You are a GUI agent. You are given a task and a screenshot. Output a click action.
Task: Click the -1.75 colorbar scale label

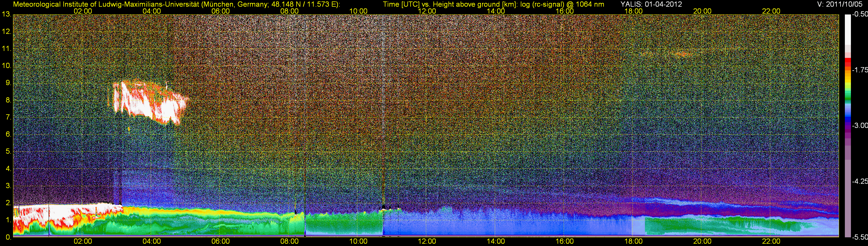[860, 70]
